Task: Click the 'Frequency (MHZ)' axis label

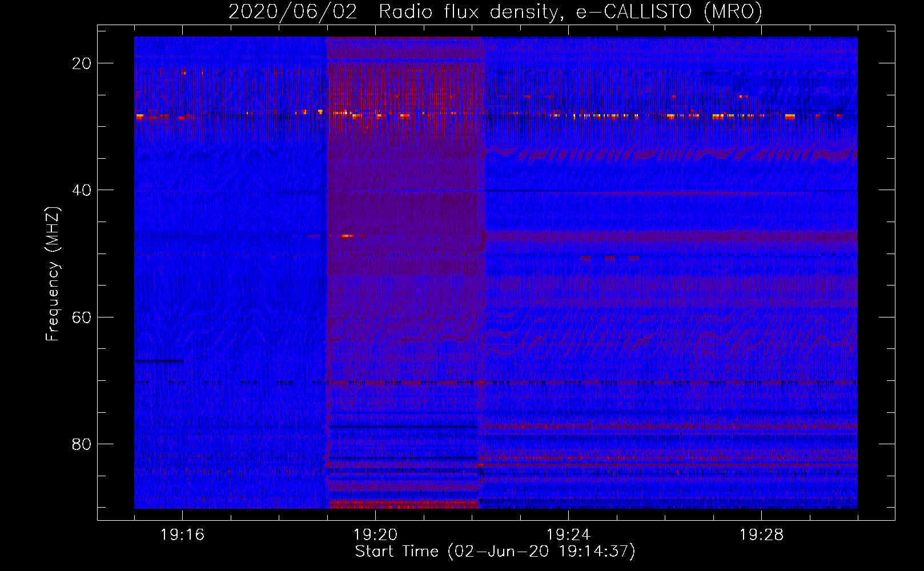Action: [x=53, y=274]
